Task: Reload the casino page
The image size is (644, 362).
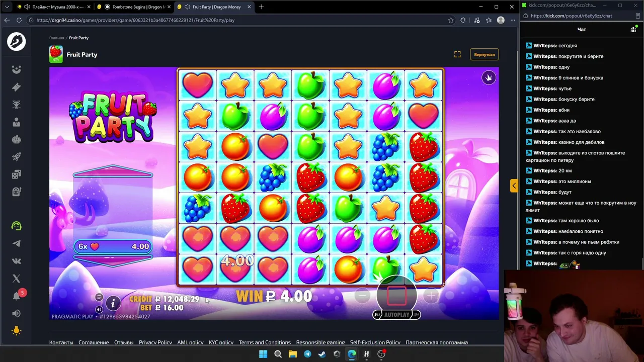Action: click(x=19, y=20)
